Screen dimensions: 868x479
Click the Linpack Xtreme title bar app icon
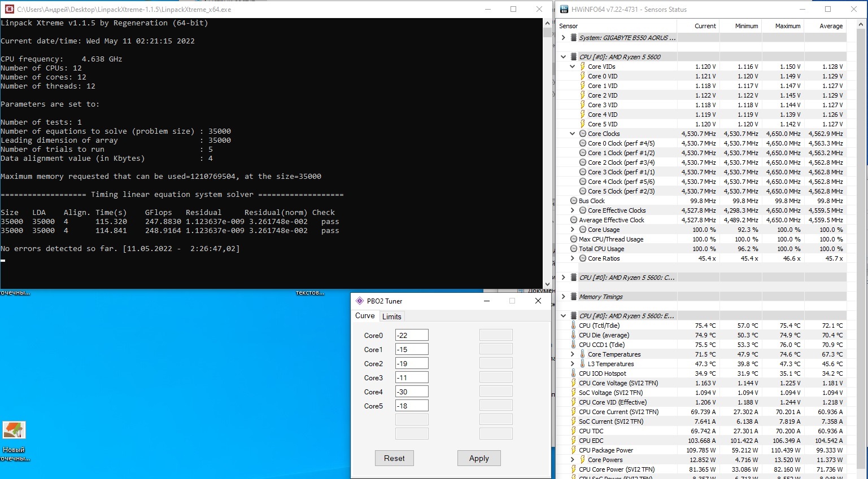9,9
